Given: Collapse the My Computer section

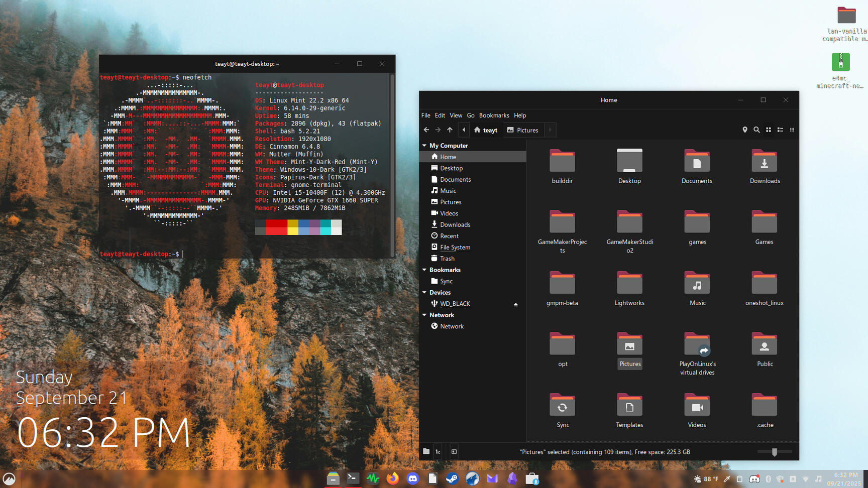Looking at the screenshot, I should (424, 146).
